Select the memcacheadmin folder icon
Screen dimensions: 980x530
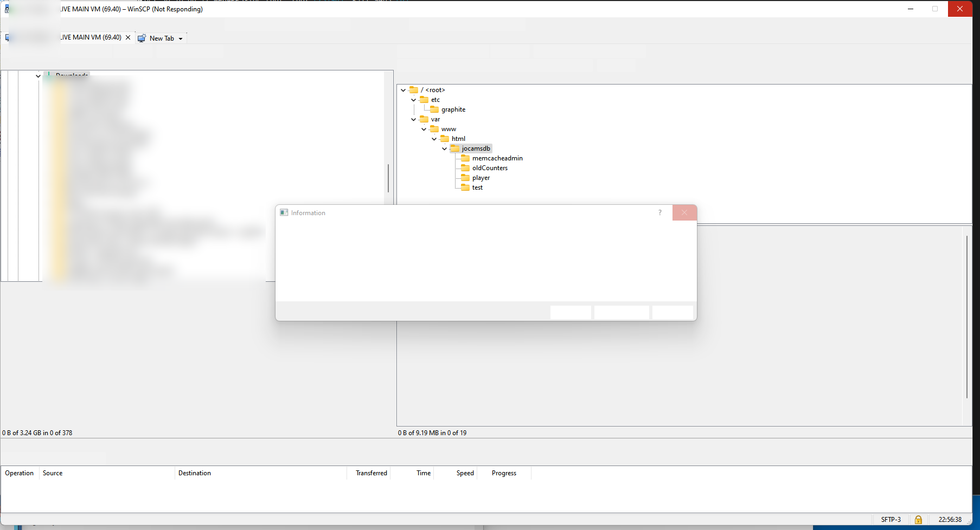click(465, 158)
